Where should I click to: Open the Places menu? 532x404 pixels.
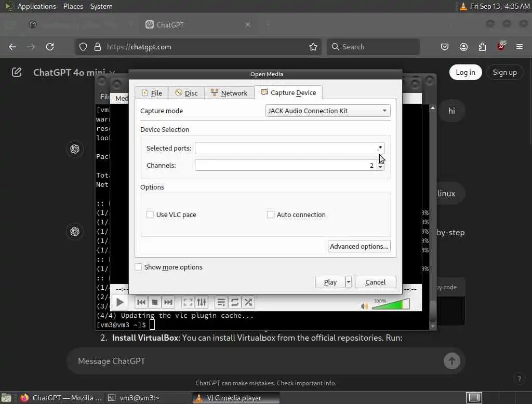tap(73, 6)
